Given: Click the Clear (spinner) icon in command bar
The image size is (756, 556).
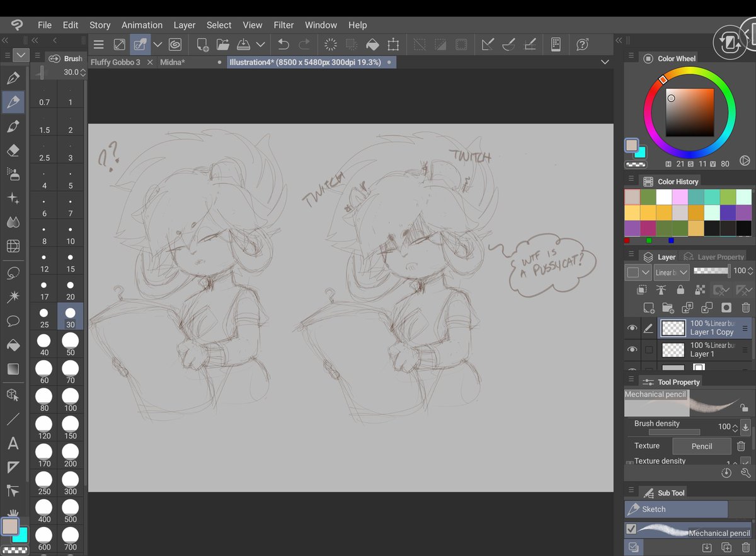Looking at the screenshot, I should point(330,44).
